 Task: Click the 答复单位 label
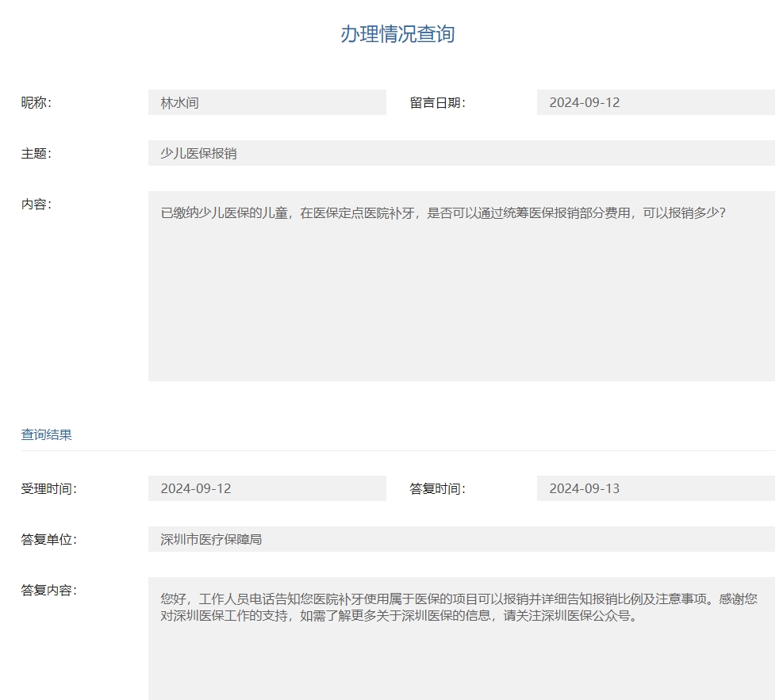tap(49, 539)
